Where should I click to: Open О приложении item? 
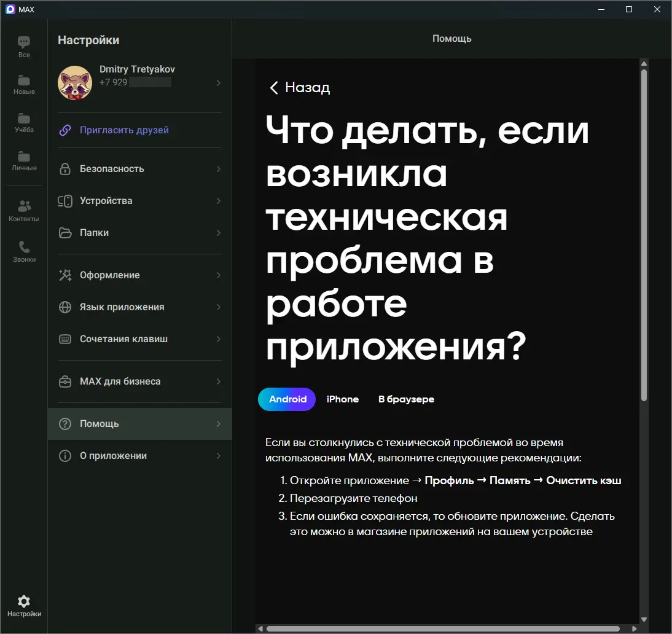[x=139, y=456]
